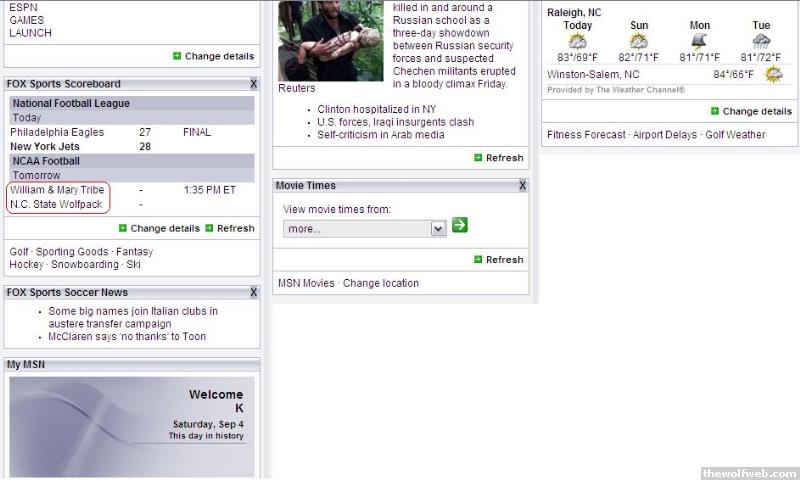Close the Movie Times panel

[522, 185]
